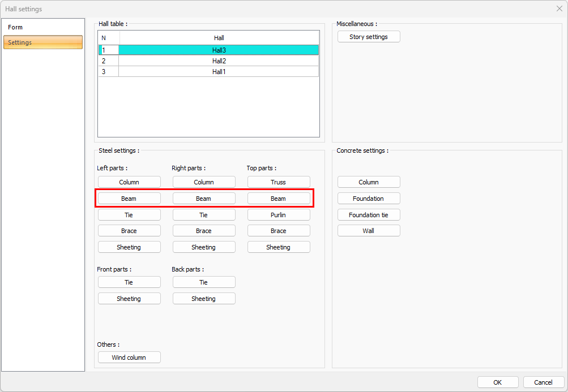
Task: Choose Hall1 row in Hall table
Action: [x=219, y=72]
